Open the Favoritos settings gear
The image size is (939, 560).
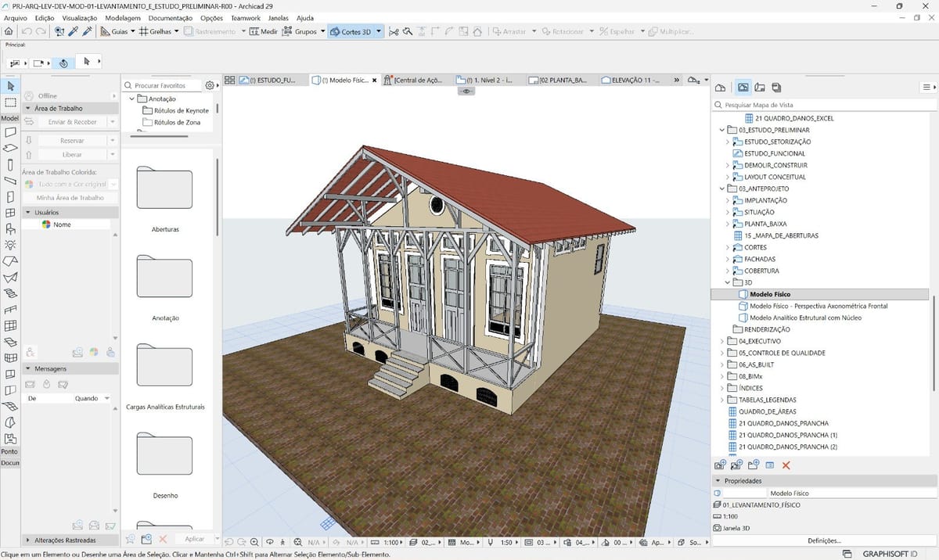tap(209, 85)
